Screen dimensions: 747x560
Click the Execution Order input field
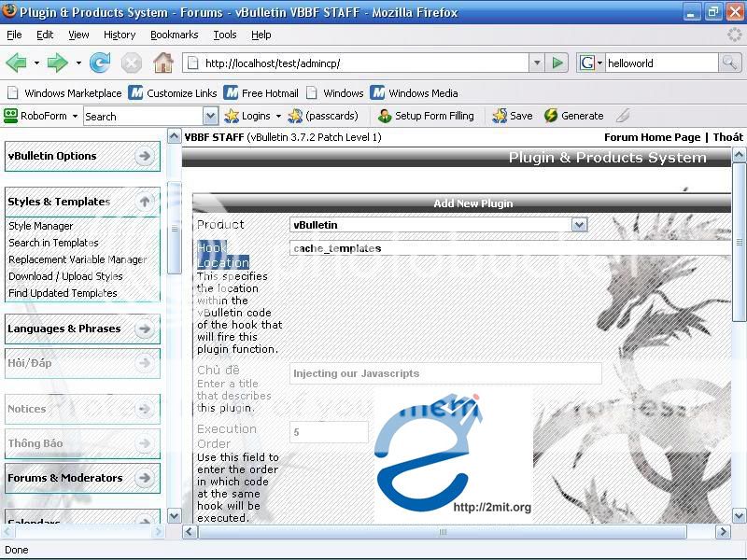pyautogui.click(x=329, y=432)
